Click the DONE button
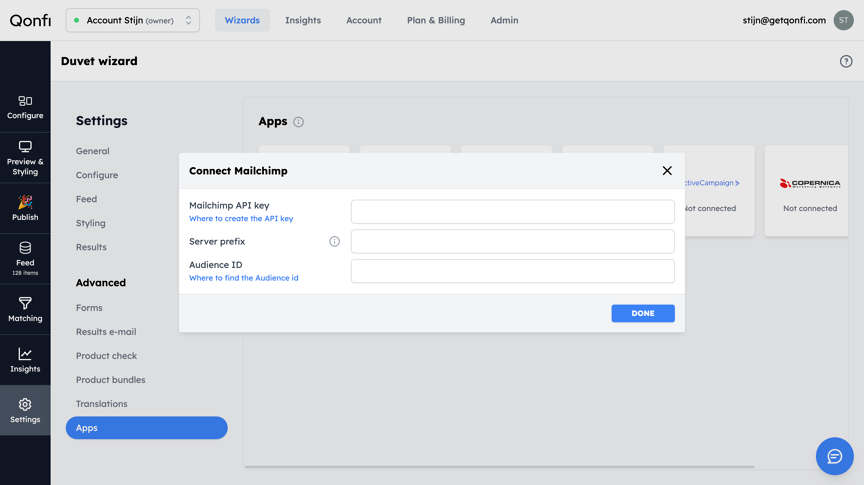 (642, 313)
